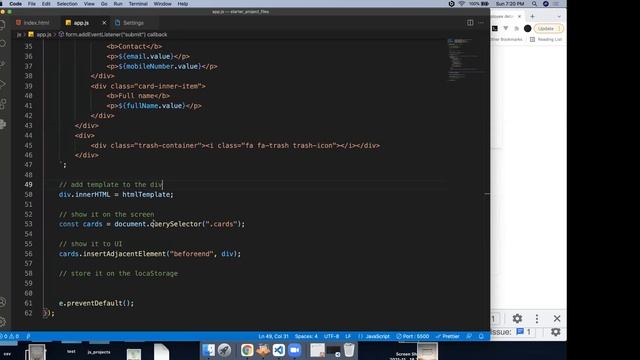
Task: Click the errors and warnings status indicator
Action: pyautogui.click(x=9, y=336)
